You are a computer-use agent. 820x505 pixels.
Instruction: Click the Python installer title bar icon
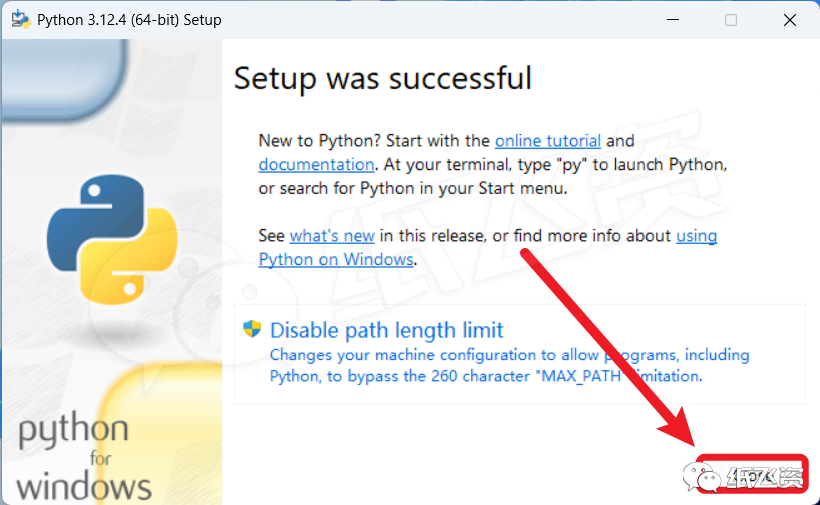point(21,19)
